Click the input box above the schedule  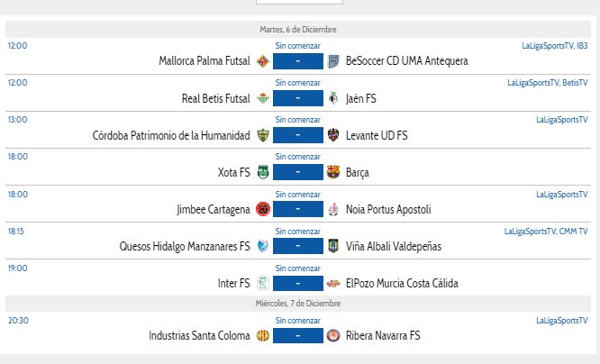tap(299, 2)
